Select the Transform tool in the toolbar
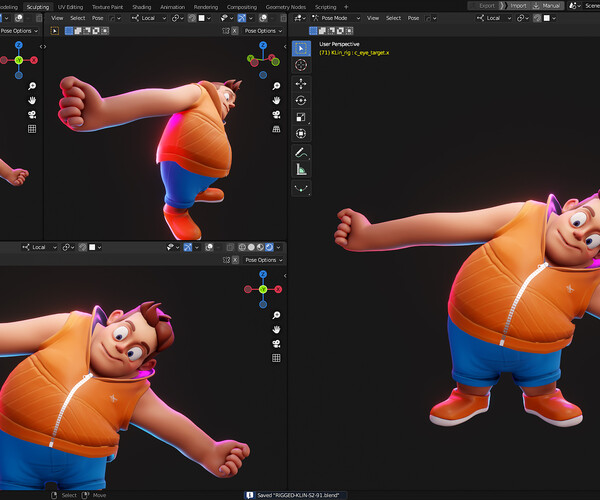The height and width of the screenshot is (500, 600). coord(301,134)
